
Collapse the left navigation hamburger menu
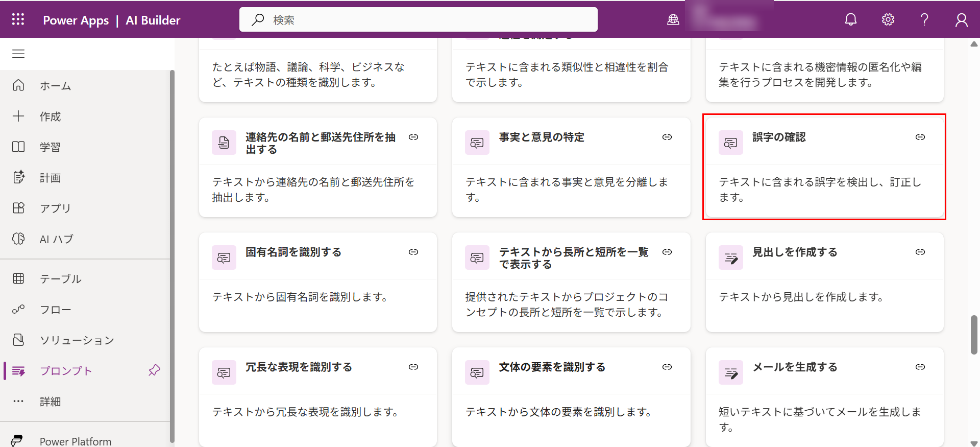tap(18, 54)
